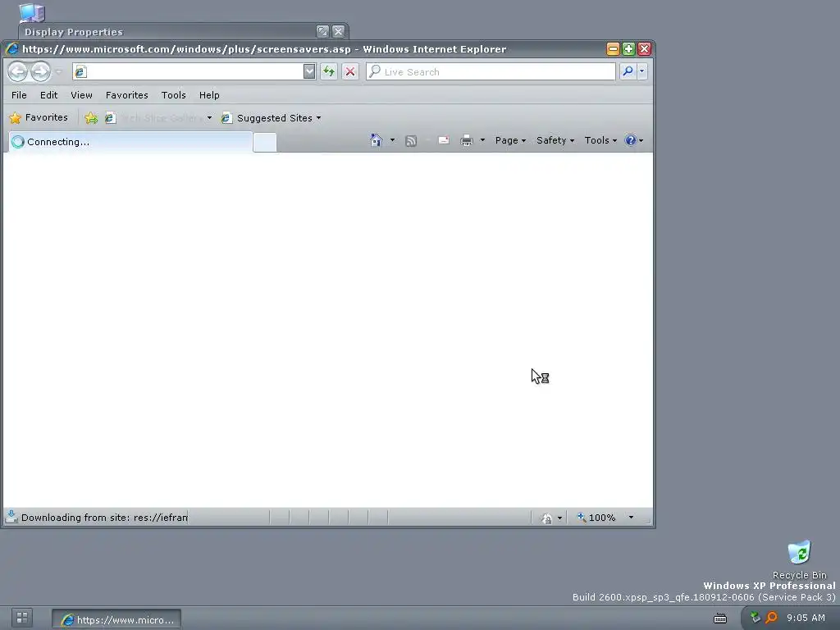The width and height of the screenshot is (840, 630).
Task: Click status text Downloading from site
Action: (x=104, y=518)
